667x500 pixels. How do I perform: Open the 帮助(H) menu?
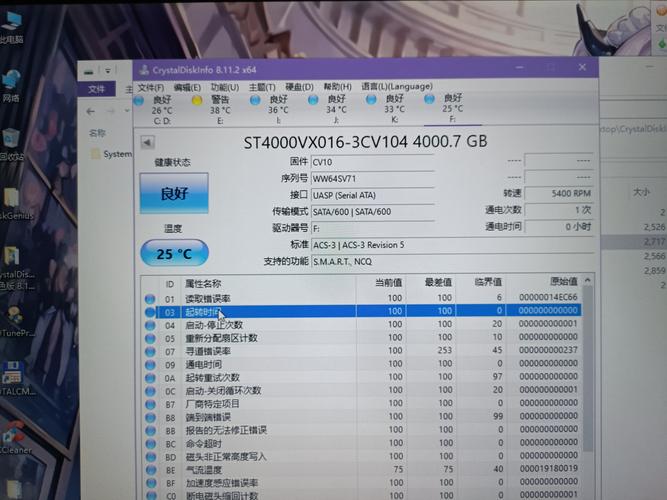337,86
